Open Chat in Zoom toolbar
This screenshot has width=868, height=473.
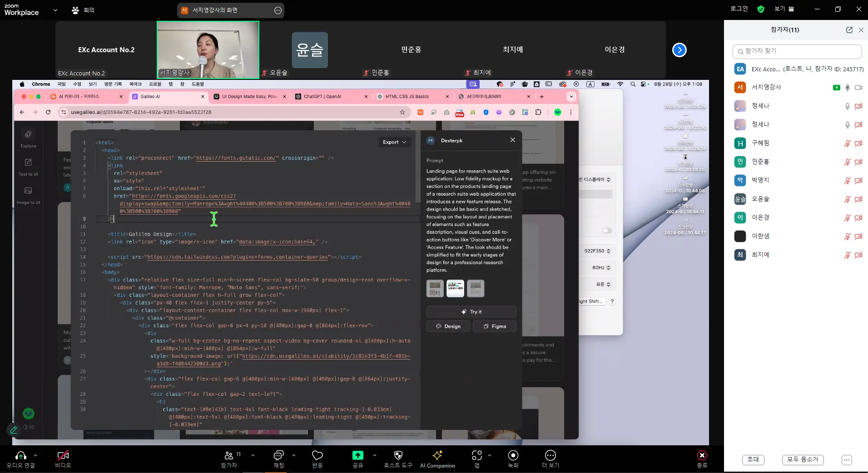pos(278,459)
